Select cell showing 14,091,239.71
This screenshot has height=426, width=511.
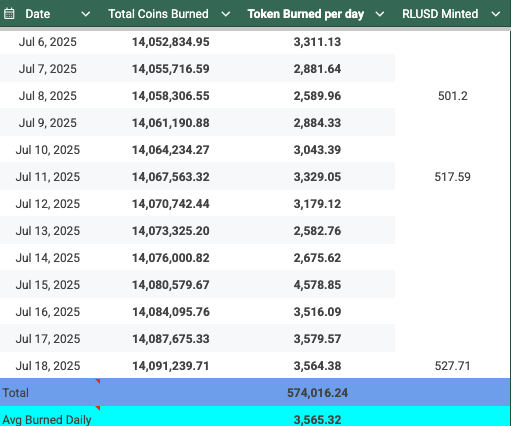171,366
